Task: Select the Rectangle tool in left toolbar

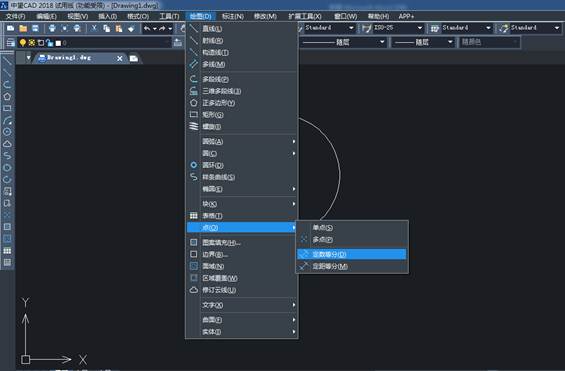Action: point(7,108)
